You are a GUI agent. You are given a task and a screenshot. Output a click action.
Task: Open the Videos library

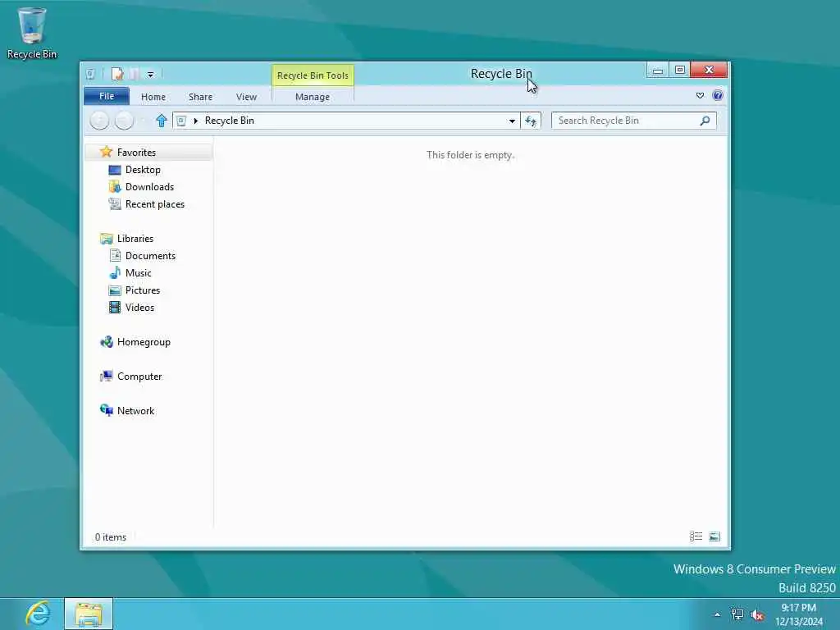click(139, 308)
